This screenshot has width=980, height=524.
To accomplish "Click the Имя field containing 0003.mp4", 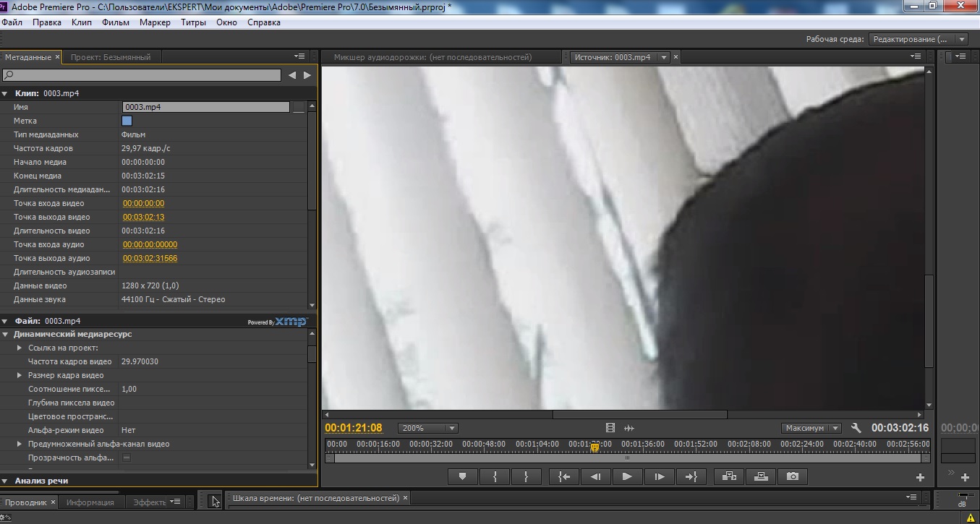I will click(206, 107).
